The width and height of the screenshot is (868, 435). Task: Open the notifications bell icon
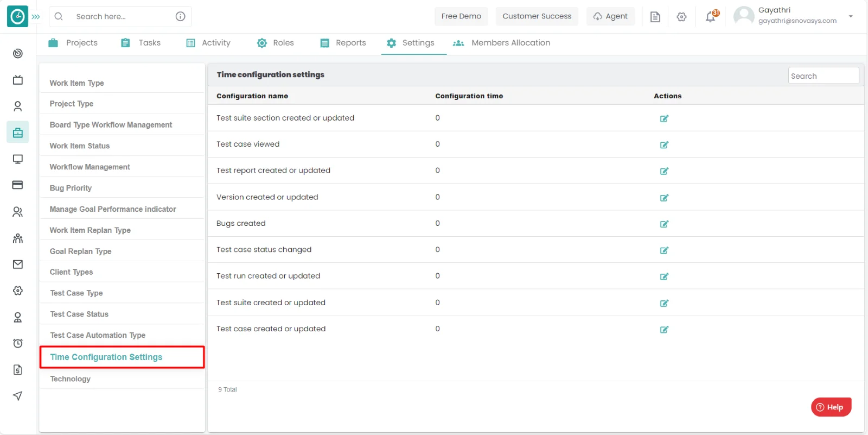point(711,17)
